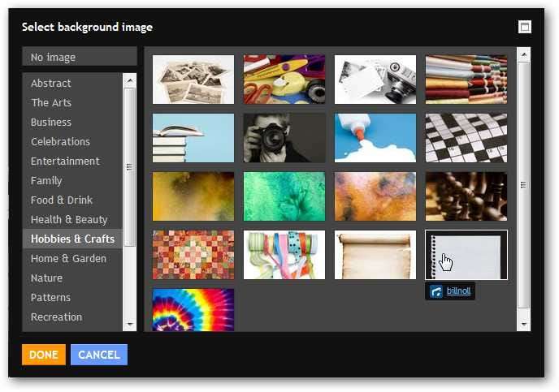
Task: Choose the Family category
Action: point(72,180)
